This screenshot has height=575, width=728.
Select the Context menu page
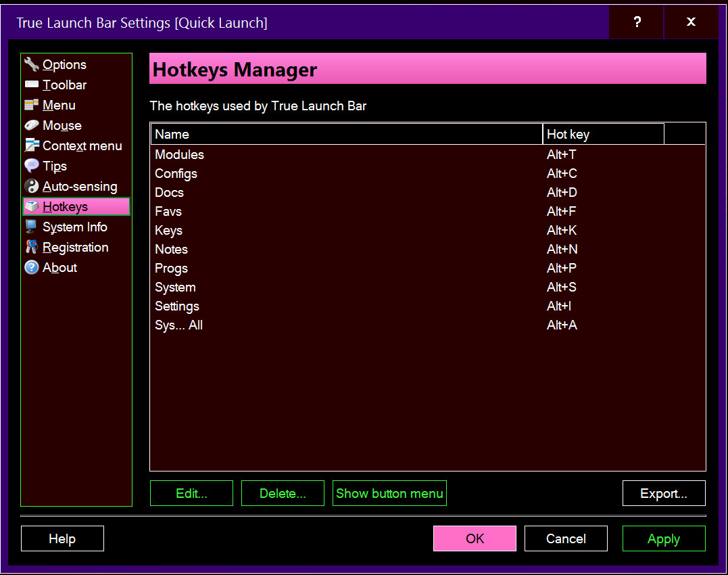click(82, 146)
